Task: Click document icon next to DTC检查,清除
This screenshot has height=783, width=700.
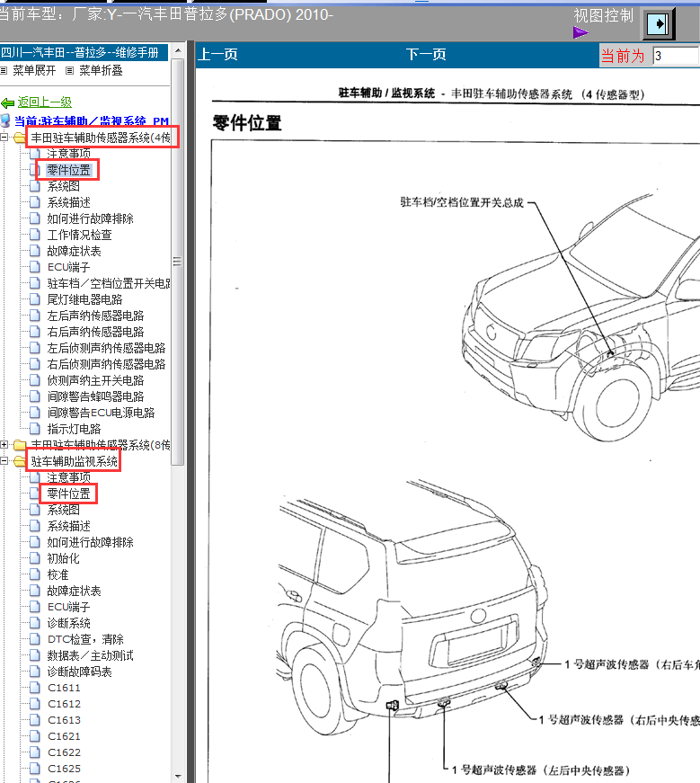Action: point(34,639)
